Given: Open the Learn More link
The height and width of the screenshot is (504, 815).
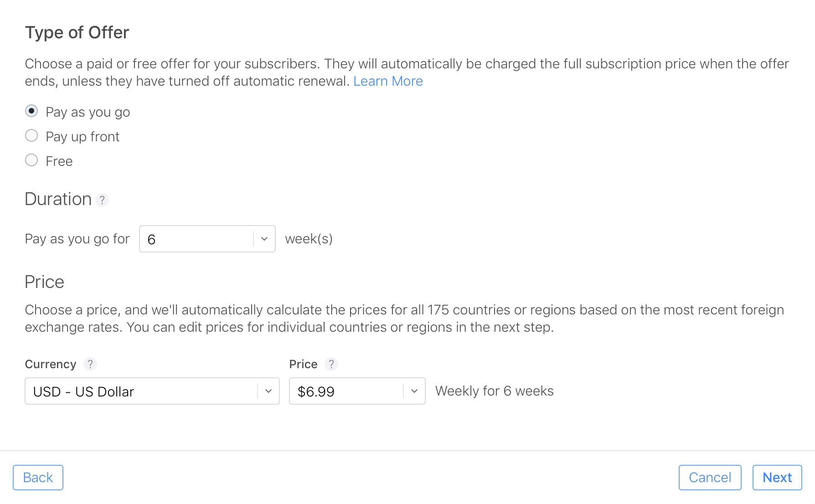Looking at the screenshot, I should coord(388,81).
